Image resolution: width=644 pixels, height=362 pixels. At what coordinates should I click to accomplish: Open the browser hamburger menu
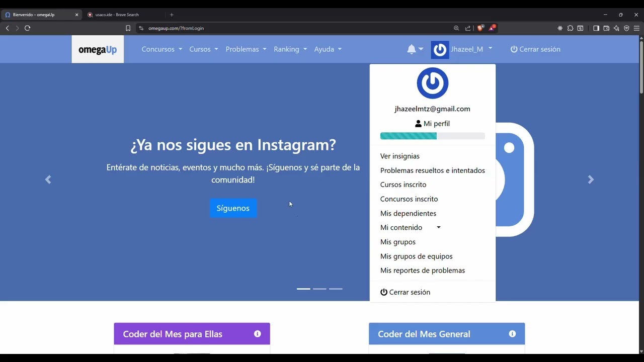click(636, 28)
